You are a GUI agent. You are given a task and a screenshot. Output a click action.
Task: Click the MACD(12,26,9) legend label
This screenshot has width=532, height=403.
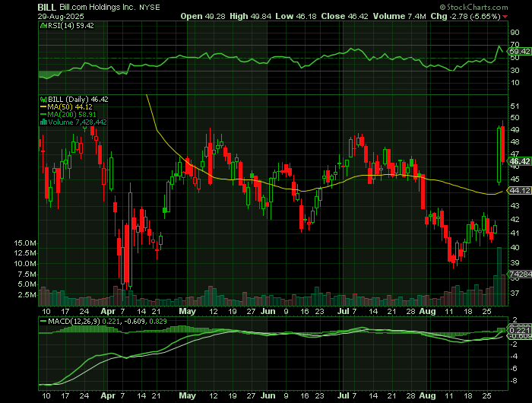click(74, 321)
